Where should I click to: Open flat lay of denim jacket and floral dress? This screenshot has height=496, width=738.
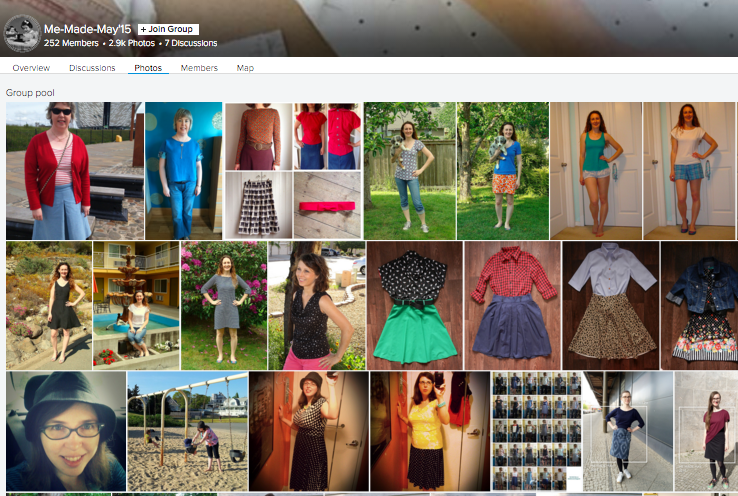pyautogui.click(x=699, y=305)
